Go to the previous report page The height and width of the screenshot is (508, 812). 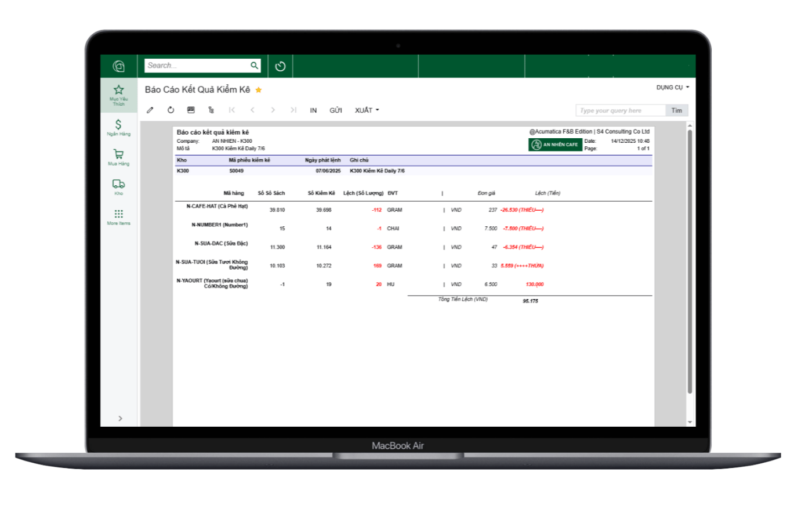(x=252, y=110)
